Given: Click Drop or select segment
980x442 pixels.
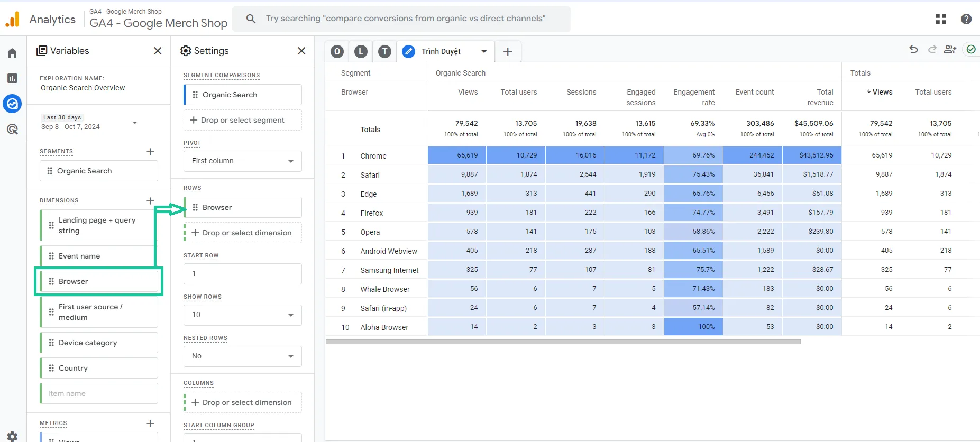Looking at the screenshot, I should tap(243, 120).
